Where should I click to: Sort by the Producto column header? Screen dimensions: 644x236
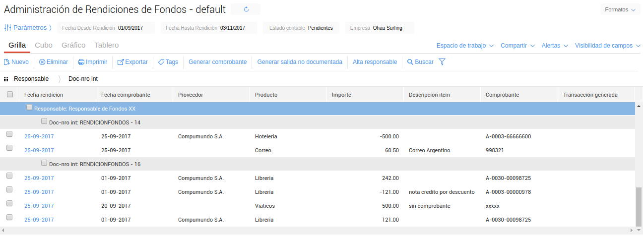click(x=288, y=95)
